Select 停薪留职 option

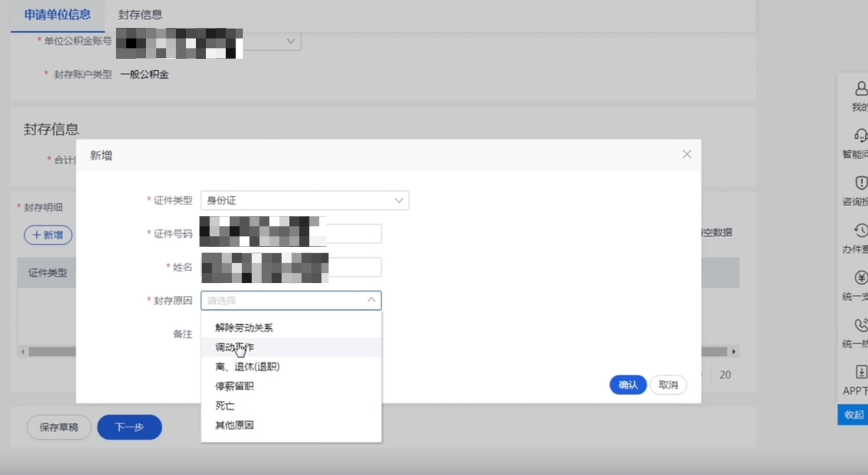(x=291, y=386)
